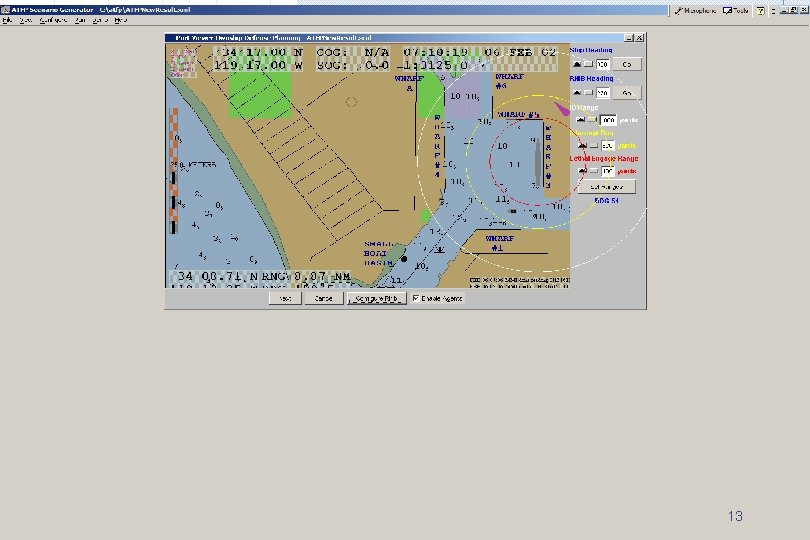
Task: Click the Configure RHIBs button
Action: click(377, 298)
